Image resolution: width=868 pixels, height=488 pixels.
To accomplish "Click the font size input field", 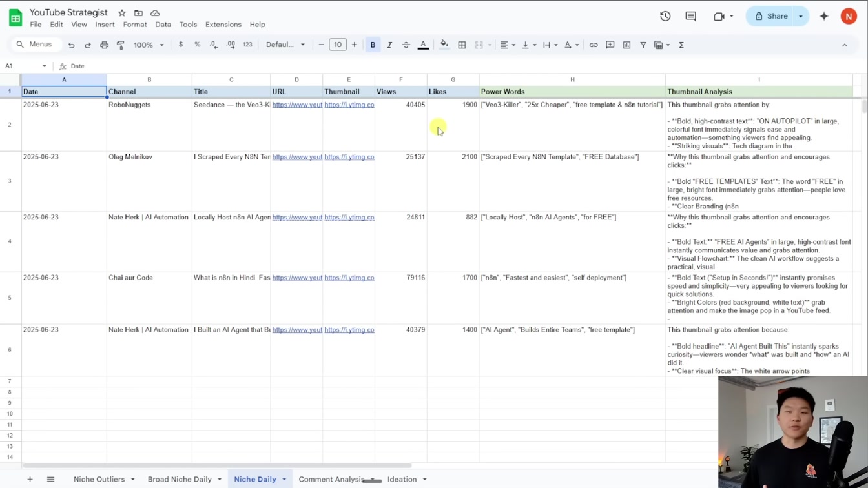I will tap(338, 45).
